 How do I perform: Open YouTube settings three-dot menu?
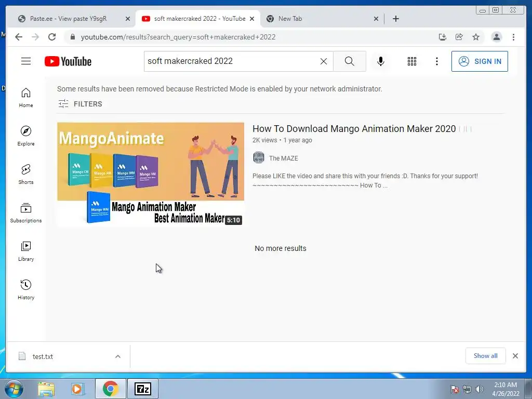[436, 61]
